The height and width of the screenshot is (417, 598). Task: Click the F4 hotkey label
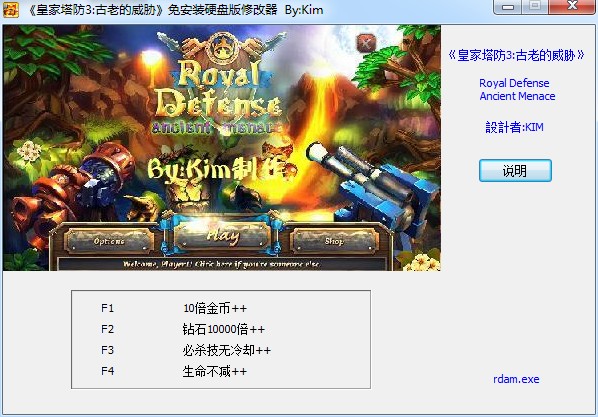108,371
